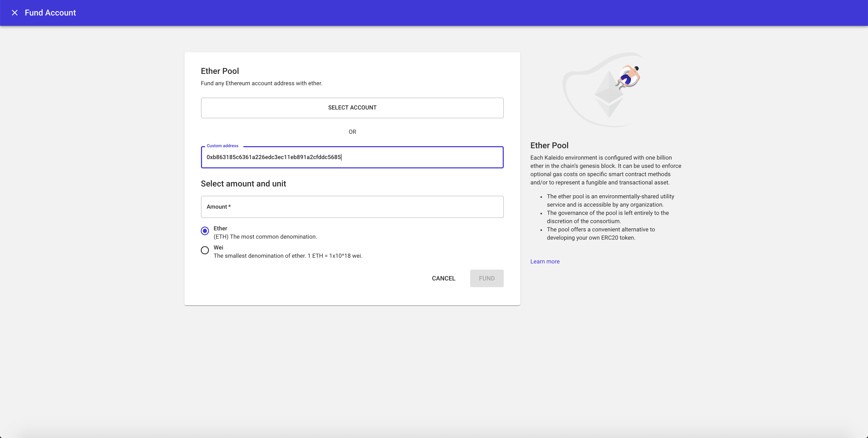Focus the Custom address input field
The image size is (868, 438).
[x=352, y=157]
